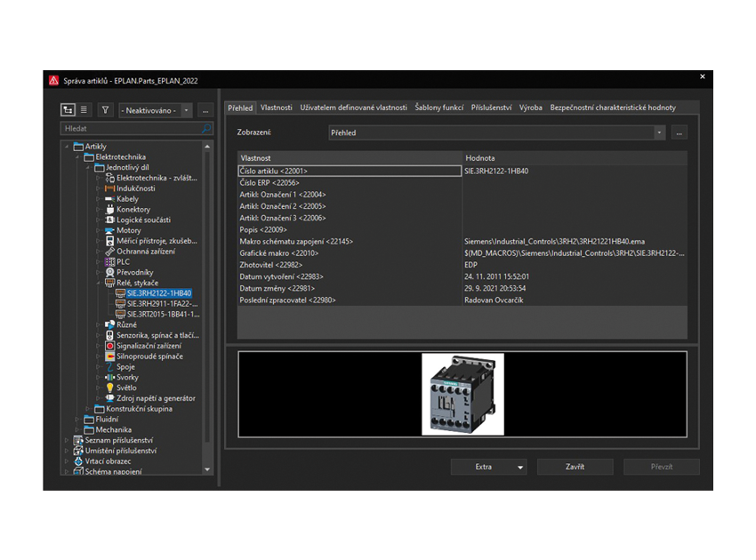Viewport: 756px width, 560px height.
Task: Select the Převodníky category icon
Action: tap(110, 272)
